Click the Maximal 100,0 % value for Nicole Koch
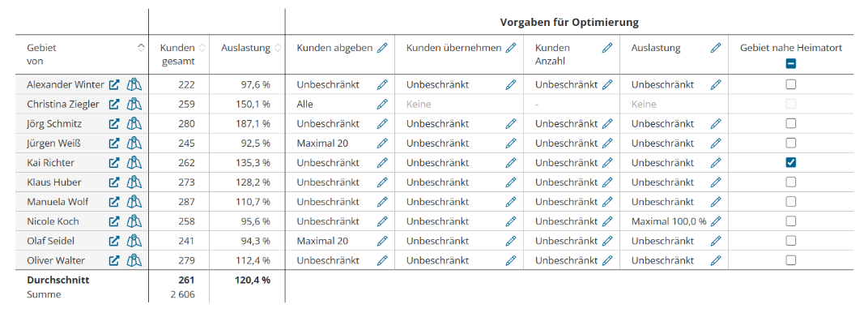Screen dimensions: 868x317 point(669,221)
